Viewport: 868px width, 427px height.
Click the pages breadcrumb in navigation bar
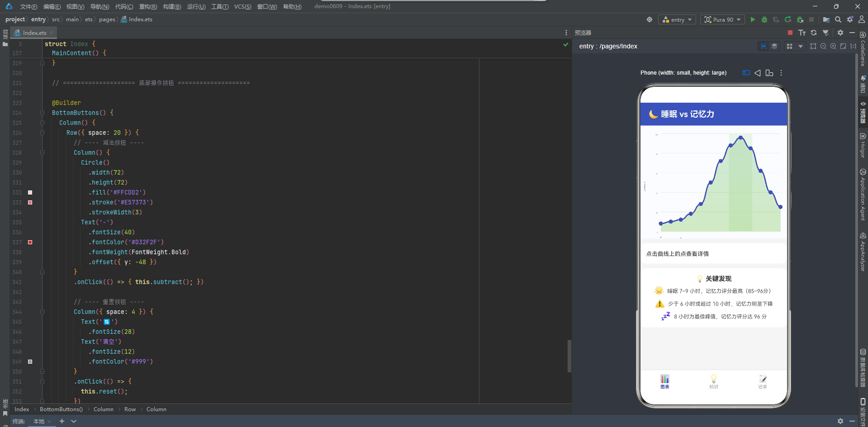pos(107,19)
